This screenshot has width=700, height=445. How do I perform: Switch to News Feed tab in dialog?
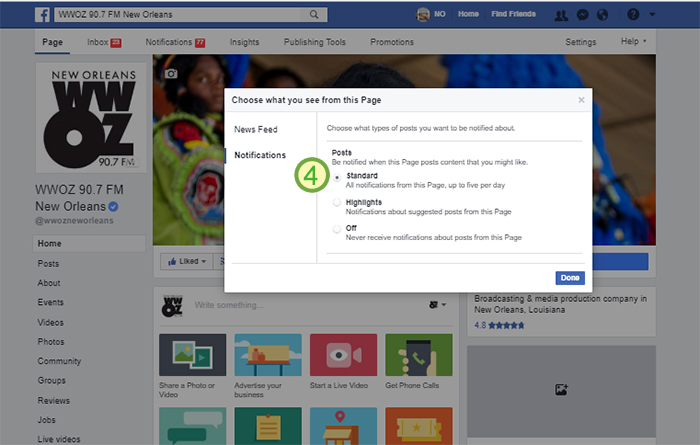click(256, 129)
